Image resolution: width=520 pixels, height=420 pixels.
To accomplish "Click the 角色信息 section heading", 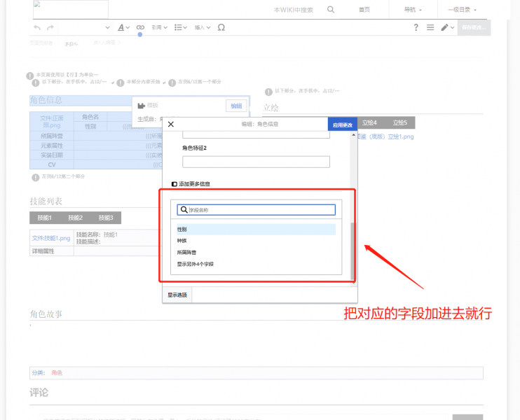I will pyautogui.click(x=46, y=100).
